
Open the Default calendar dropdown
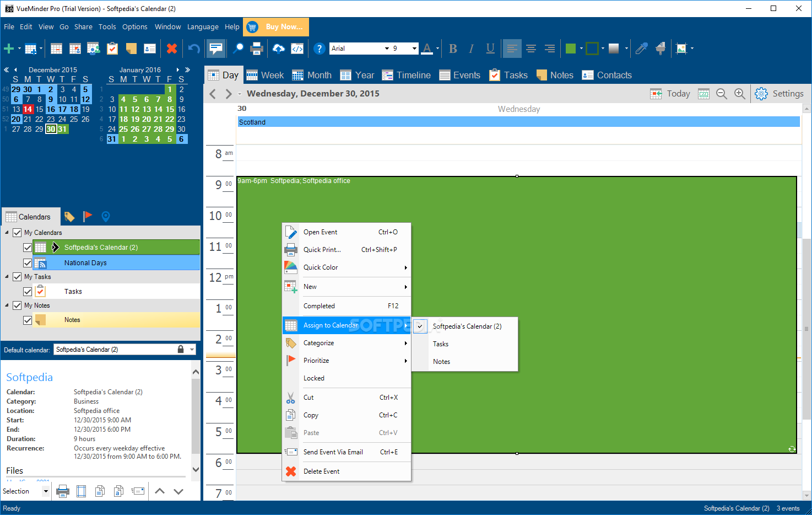(192, 350)
